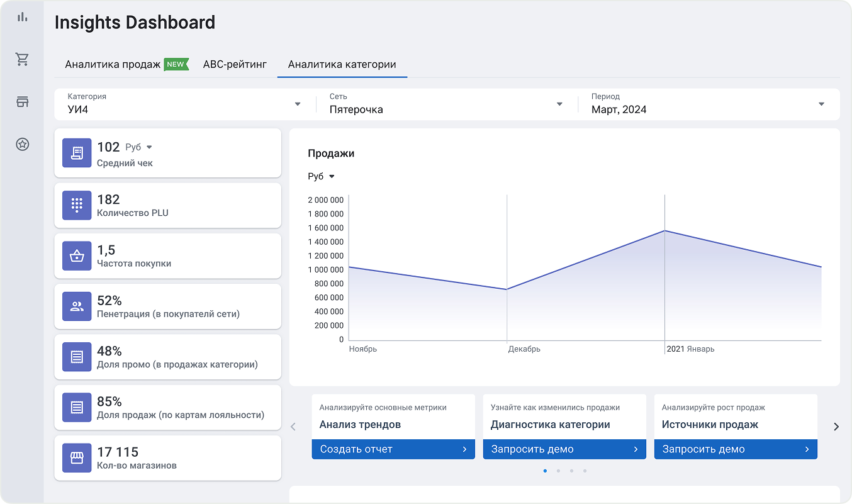Click the storefront icon for Кол-во магазинов
852x504 pixels.
[x=77, y=458]
